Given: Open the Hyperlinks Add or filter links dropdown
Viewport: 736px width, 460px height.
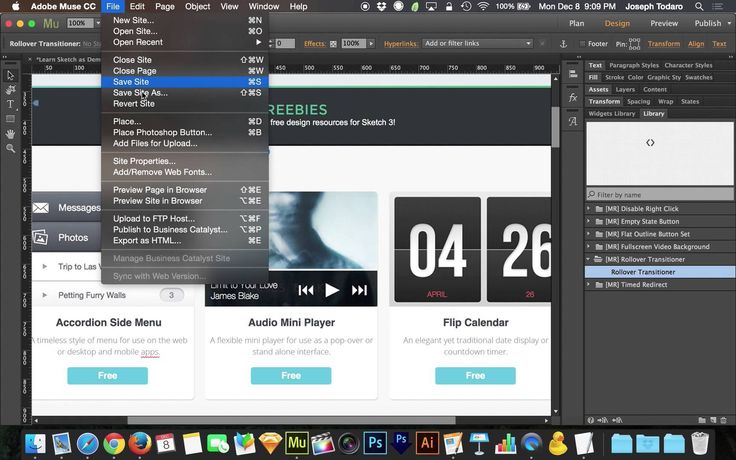Looking at the screenshot, I should click(x=477, y=44).
